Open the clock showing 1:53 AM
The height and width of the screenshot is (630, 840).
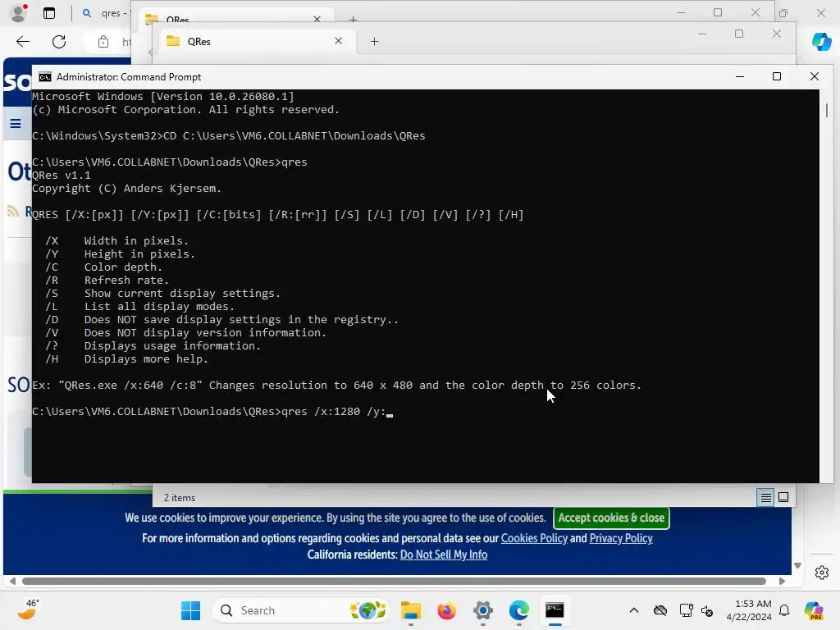tap(749, 610)
